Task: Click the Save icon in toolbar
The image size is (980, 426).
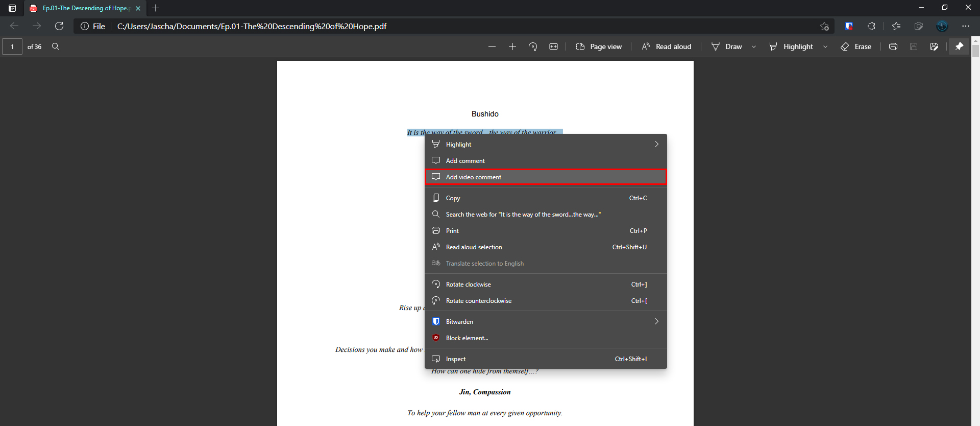Action: pyautogui.click(x=914, y=46)
